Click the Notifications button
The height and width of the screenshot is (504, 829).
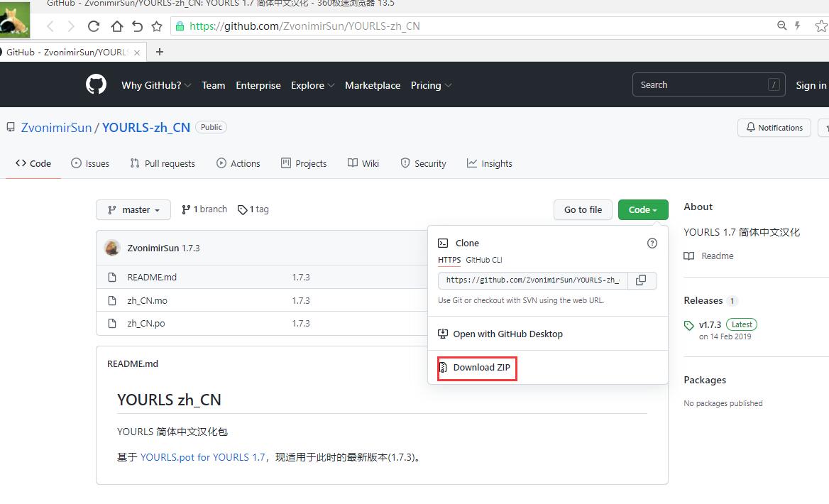click(x=774, y=128)
